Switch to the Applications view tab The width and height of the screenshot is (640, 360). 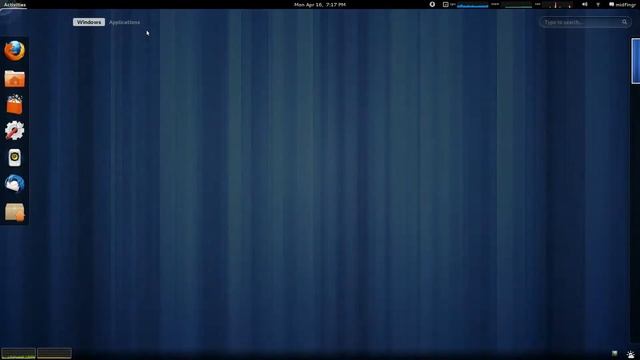(x=124, y=22)
